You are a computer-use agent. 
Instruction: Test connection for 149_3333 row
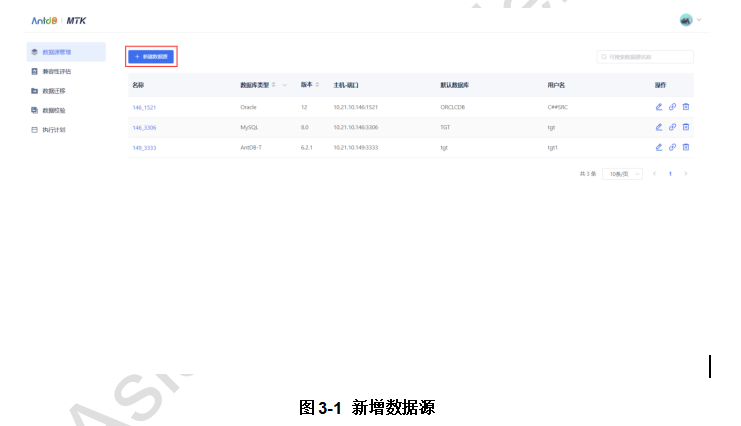[672, 147]
